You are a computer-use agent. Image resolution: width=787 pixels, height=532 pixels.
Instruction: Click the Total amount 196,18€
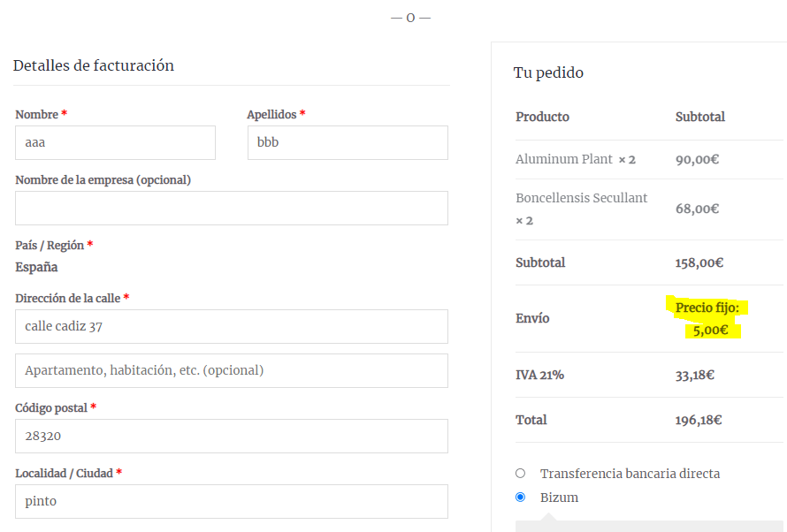pyautogui.click(x=699, y=420)
